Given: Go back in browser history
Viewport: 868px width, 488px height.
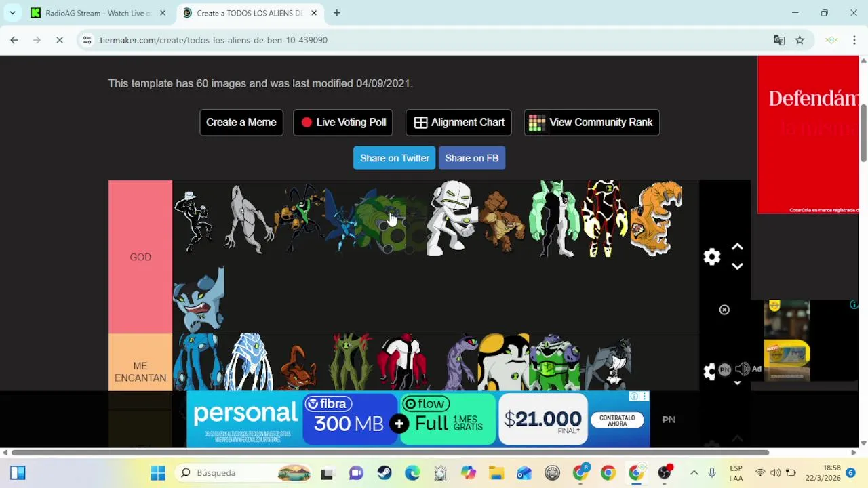Looking at the screenshot, I should click(14, 40).
